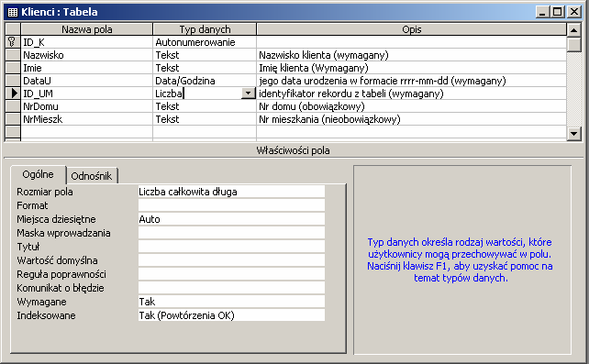Click the primary key row selector for ID_K
This screenshot has width=589, height=364.
13,42
